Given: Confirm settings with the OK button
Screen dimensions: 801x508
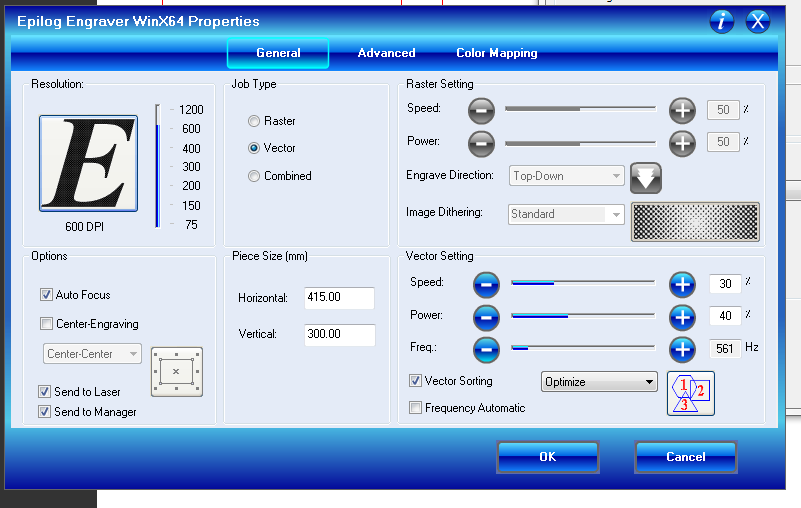Looking at the screenshot, I should pos(548,457).
